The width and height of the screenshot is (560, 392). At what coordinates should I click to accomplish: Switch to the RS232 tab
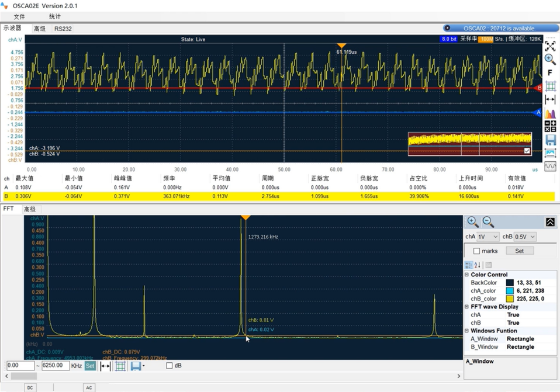(63, 28)
